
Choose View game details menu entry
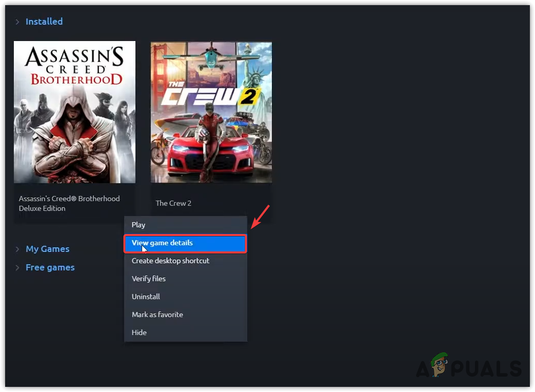point(186,243)
